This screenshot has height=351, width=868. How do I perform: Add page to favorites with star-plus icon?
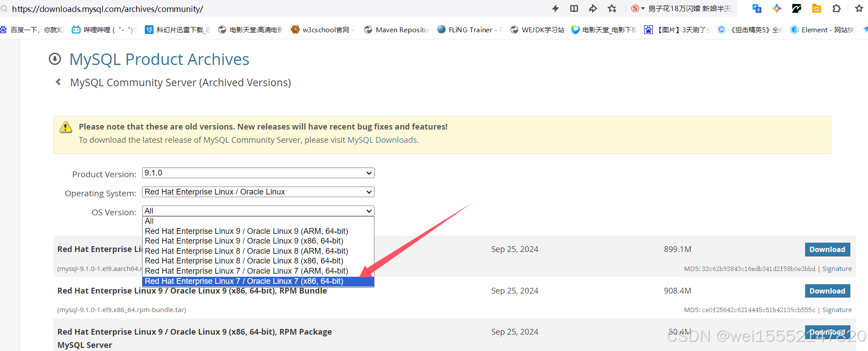click(612, 8)
